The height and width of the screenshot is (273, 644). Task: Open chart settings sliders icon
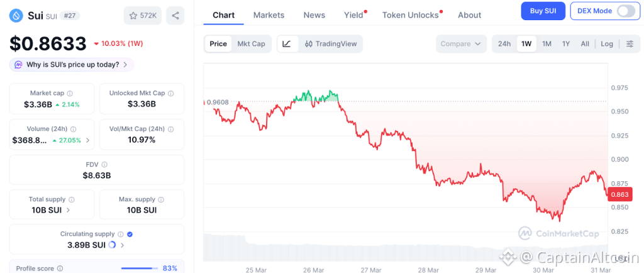(x=630, y=44)
